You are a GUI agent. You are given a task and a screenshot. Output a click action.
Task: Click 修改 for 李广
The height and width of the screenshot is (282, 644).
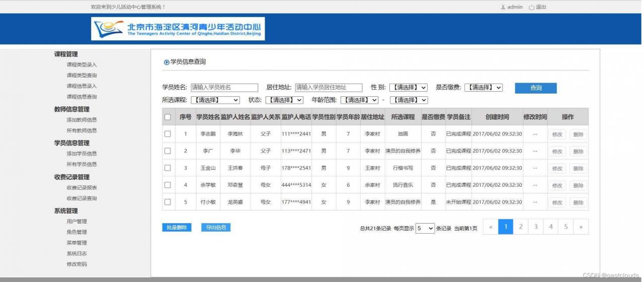pos(557,151)
